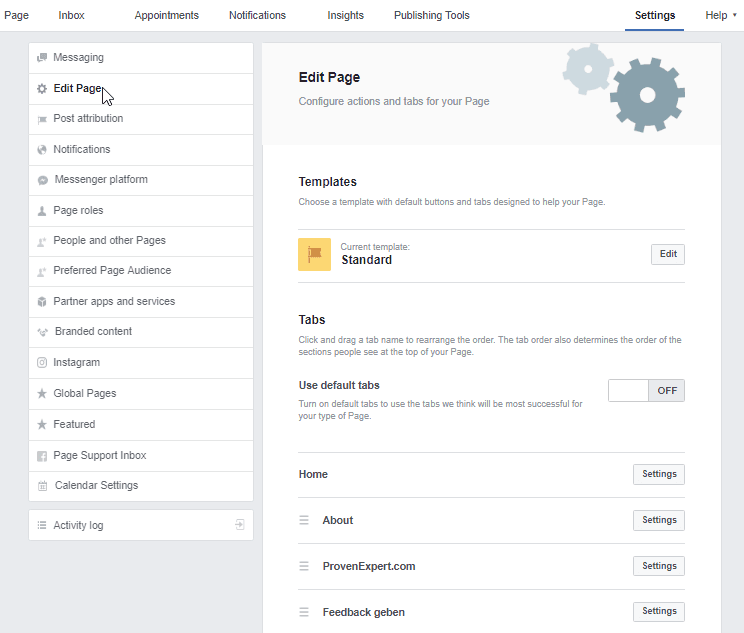Toggle the Use default tabs switch
The width and height of the screenshot is (744, 633).
646,390
